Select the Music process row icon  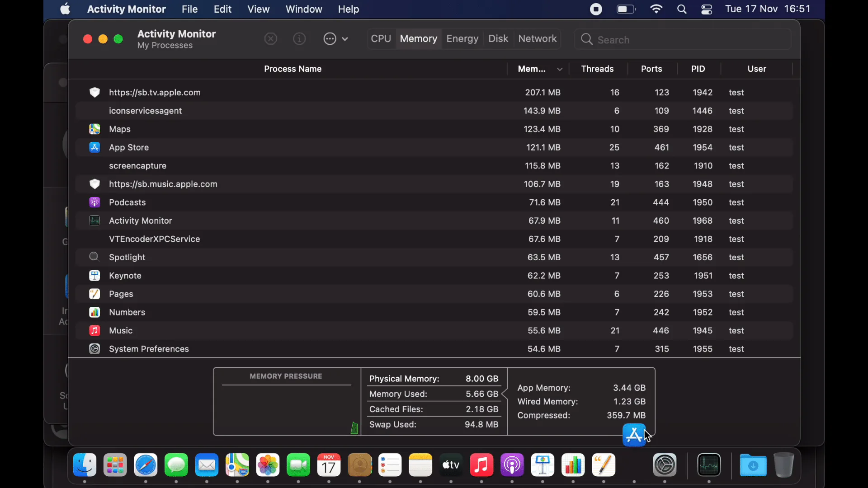click(94, 331)
